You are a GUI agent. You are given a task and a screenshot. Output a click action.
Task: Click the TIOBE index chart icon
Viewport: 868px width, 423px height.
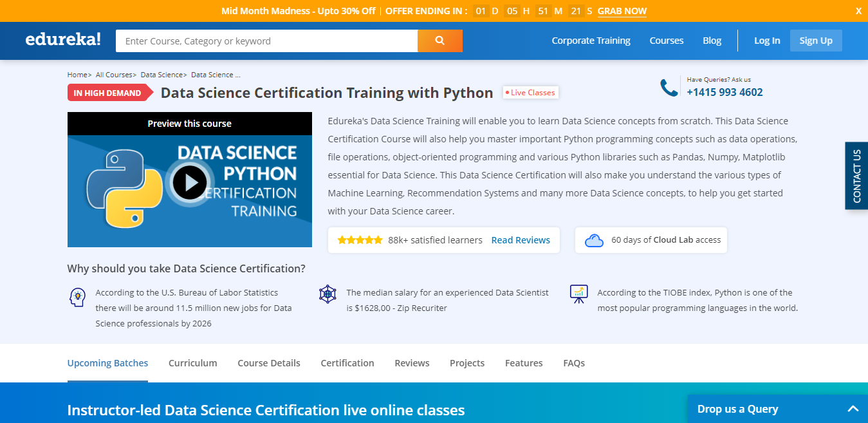click(x=578, y=294)
